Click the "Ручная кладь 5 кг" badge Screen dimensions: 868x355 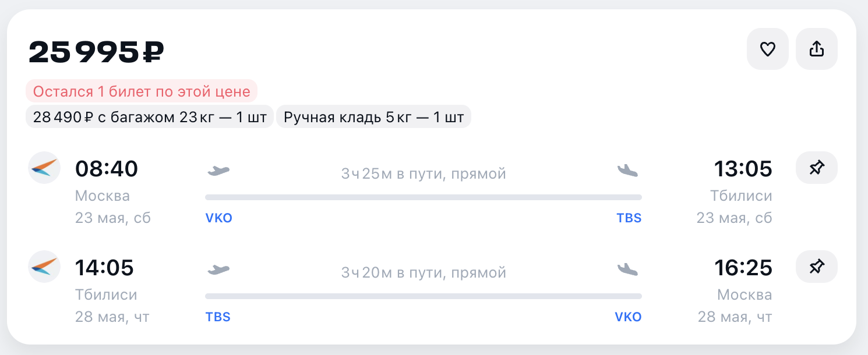[373, 117]
